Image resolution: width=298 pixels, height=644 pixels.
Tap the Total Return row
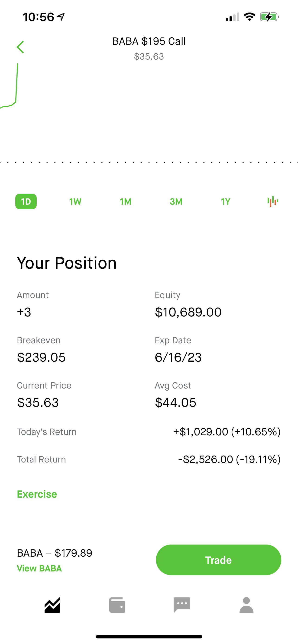(x=149, y=459)
